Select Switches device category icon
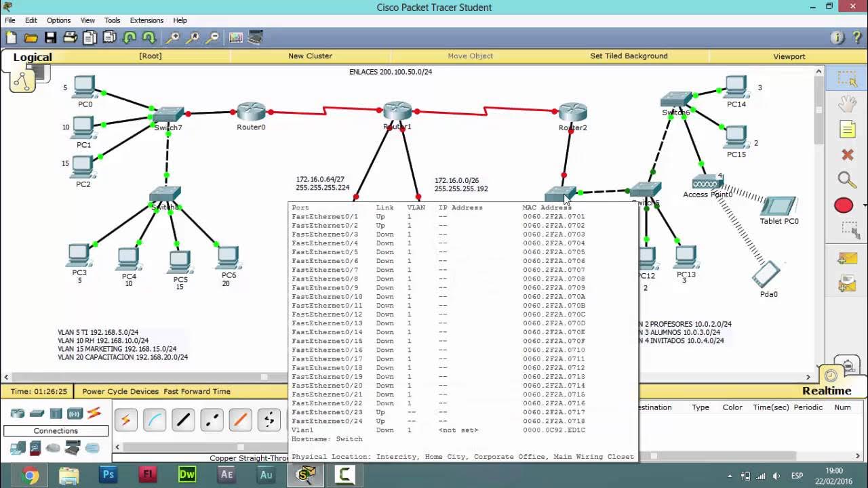868x488 pixels. [x=37, y=413]
